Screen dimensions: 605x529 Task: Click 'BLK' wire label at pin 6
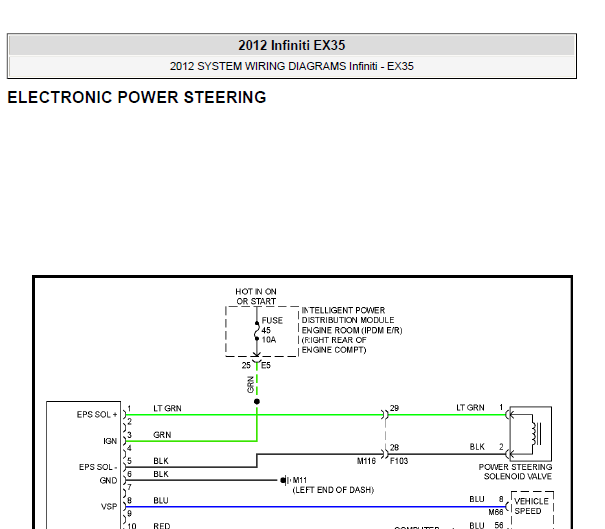[161, 474]
